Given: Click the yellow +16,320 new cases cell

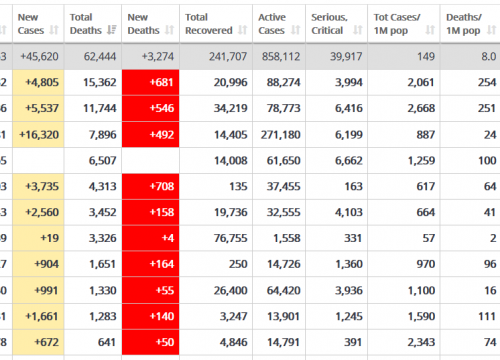Looking at the screenshot, I should pos(38,135).
